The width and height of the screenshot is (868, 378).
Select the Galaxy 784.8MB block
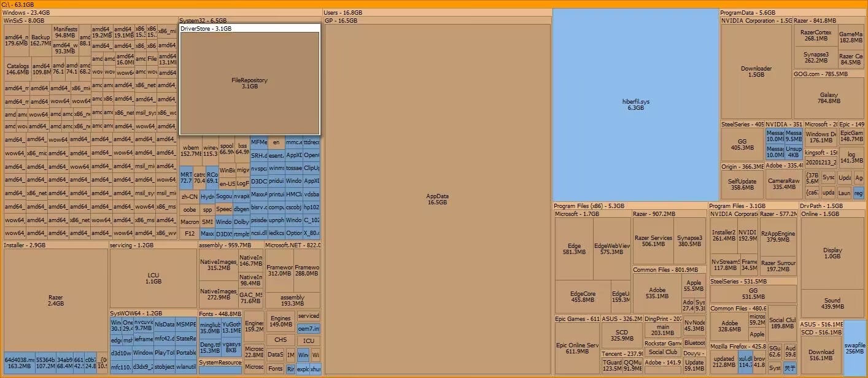829,98
